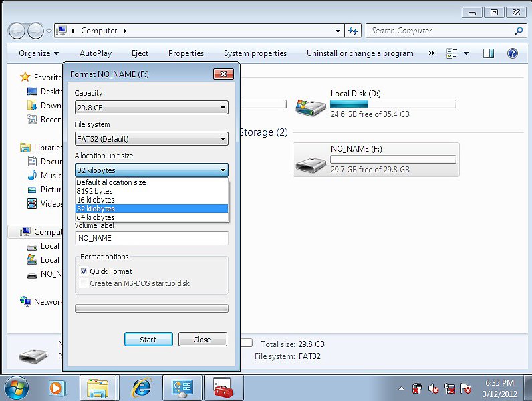Viewport: 532px width, 401px height.
Task: Click the Help question mark icon
Action: pos(513,53)
